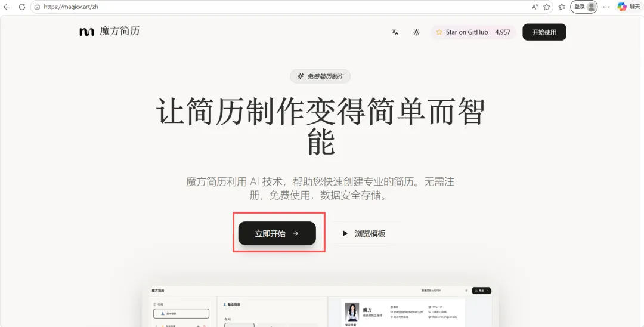Image resolution: width=644 pixels, height=327 pixels.
Task: Go back to the previous page
Action: point(7,7)
